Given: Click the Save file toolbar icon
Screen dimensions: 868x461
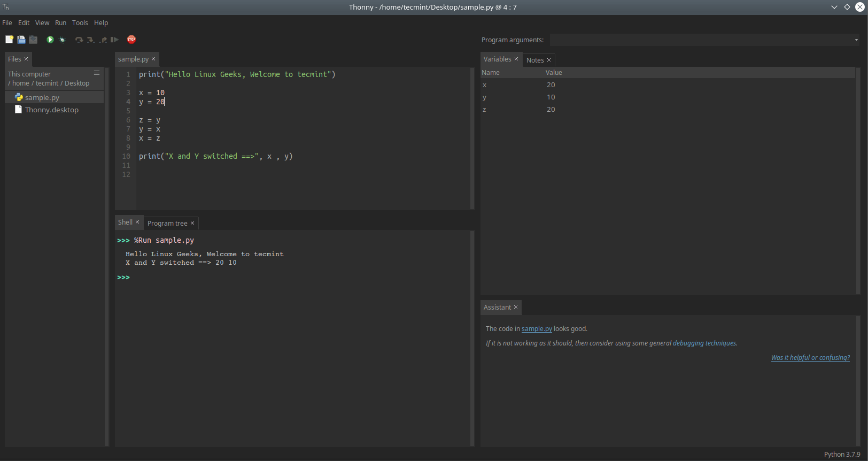Looking at the screenshot, I should pos(33,40).
